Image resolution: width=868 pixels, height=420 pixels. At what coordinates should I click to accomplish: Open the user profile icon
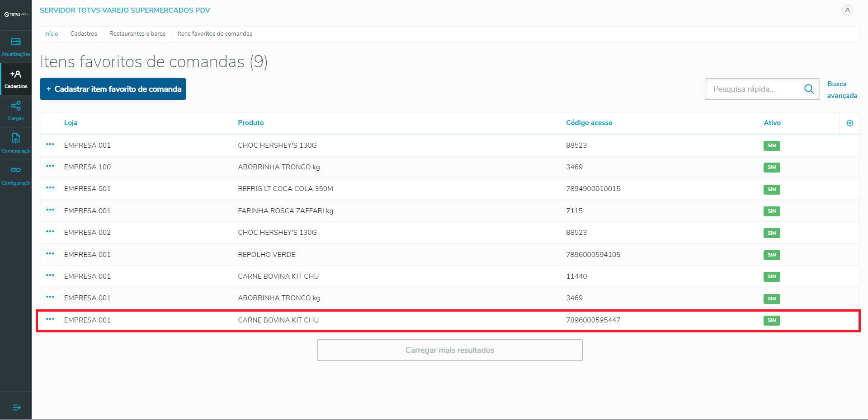click(848, 10)
